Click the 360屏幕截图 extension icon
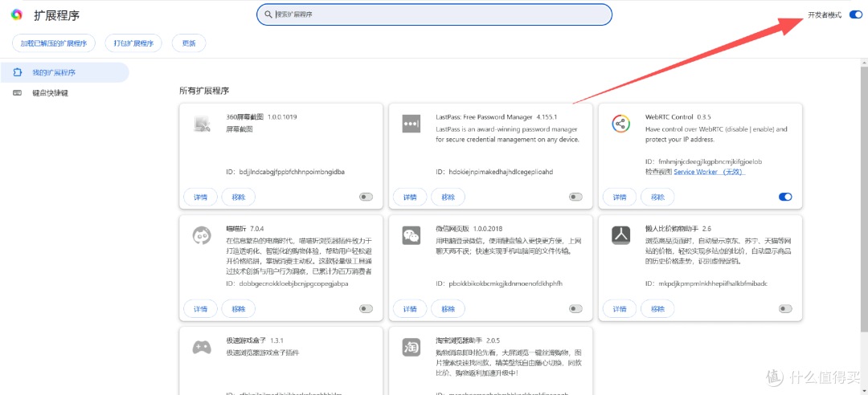868x395 pixels. coord(202,124)
